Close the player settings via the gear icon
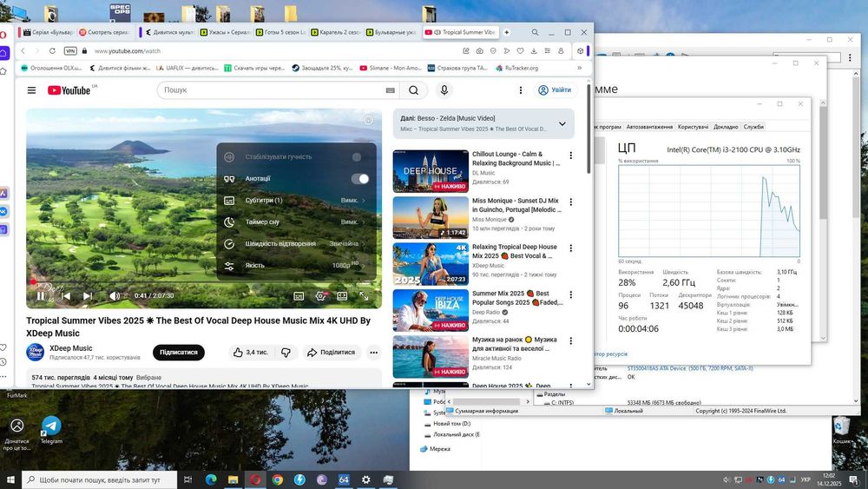Viewport: 868px width, 489px height. pos(320,296)
